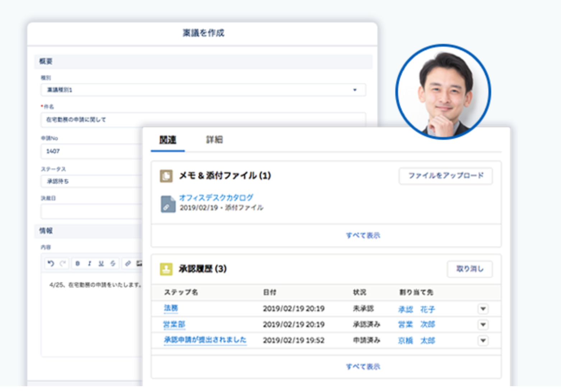The height and width of the screenshot is (392, 561).
Task: Apply italic formatting in the text editor
Action: [89, 263]
